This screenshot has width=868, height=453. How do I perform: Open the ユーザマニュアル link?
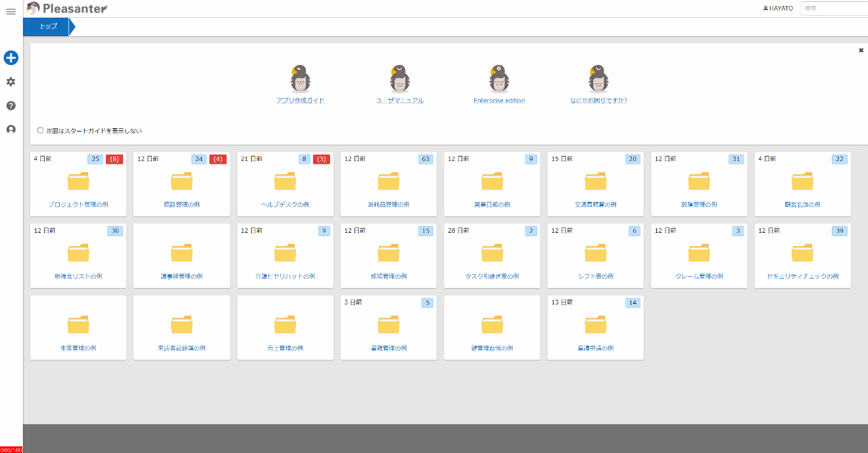point(400,101)
